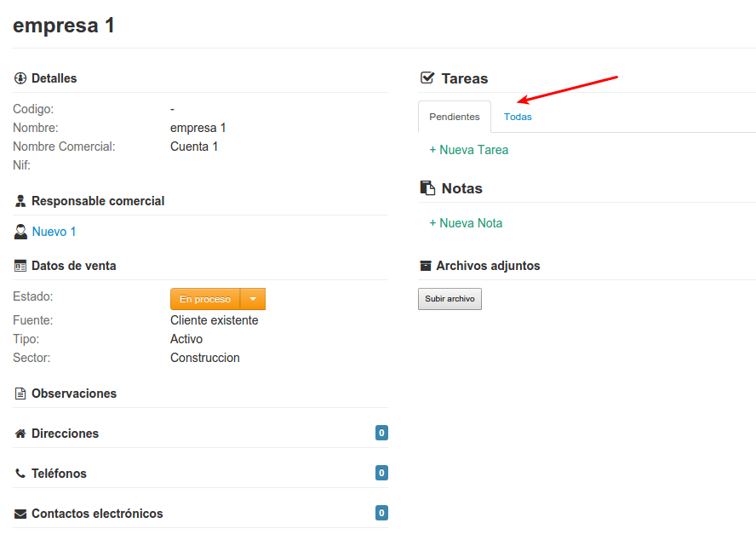Click the Teléfonos count badge
The width and height of the screenshot is (756, 546).
(382, 473)
